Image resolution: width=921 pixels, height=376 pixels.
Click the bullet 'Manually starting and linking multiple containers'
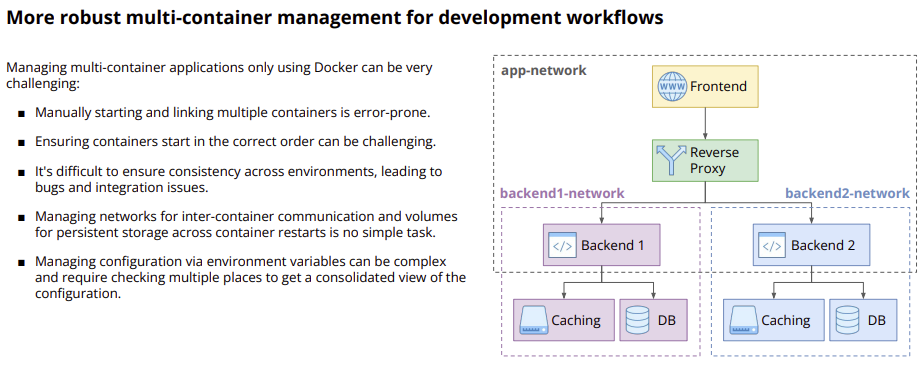coord(233,112)
